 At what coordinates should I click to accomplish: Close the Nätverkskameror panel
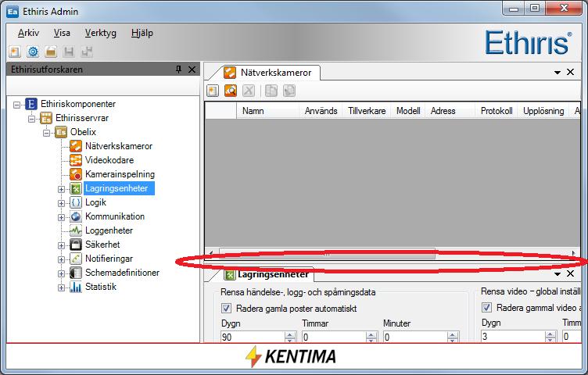(x=570, y=72)
